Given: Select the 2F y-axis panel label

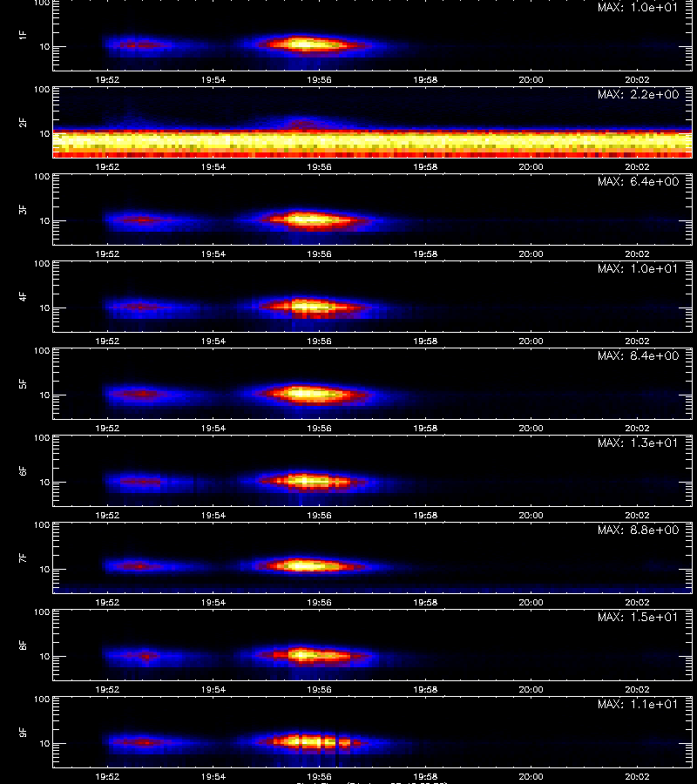Looking at the screenshot, I should [x=23, y=123].
